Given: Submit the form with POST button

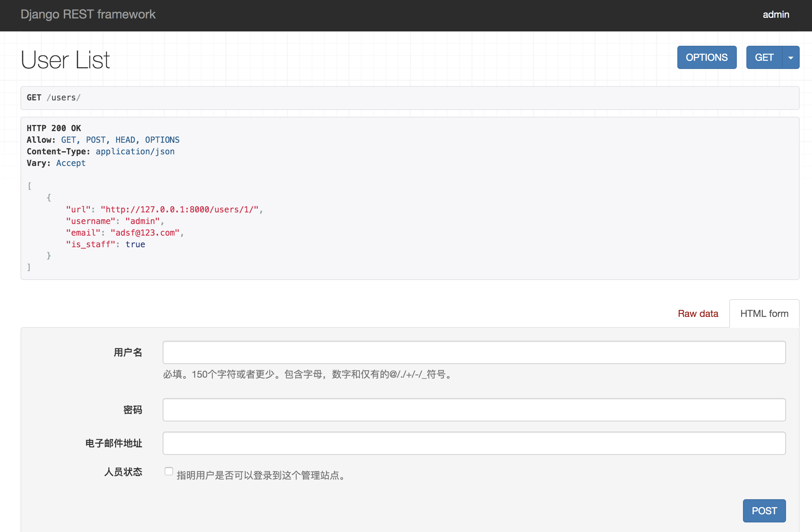Looking at the screenshot, I should 764,510.
